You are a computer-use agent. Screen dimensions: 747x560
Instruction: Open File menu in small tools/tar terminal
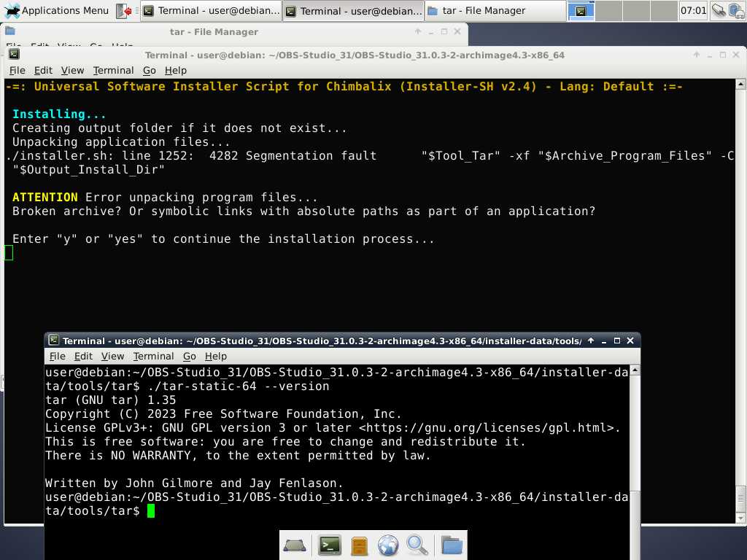[57, 356]
